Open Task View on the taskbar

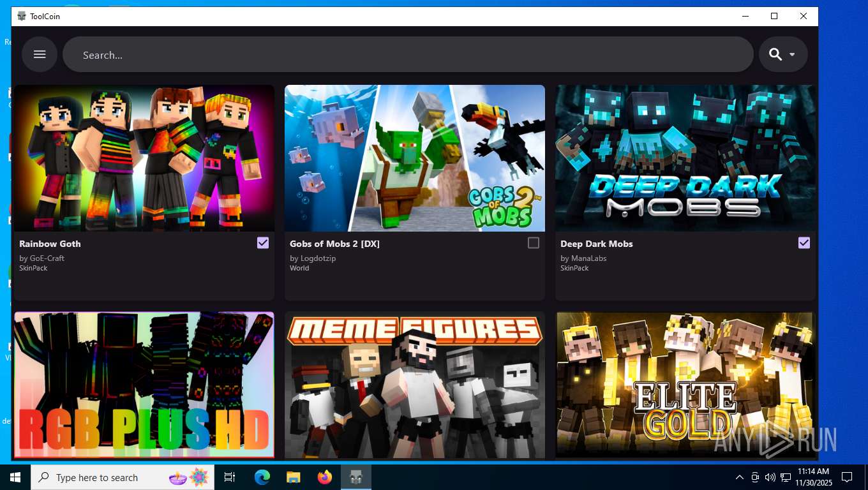(x=230, y=477)
